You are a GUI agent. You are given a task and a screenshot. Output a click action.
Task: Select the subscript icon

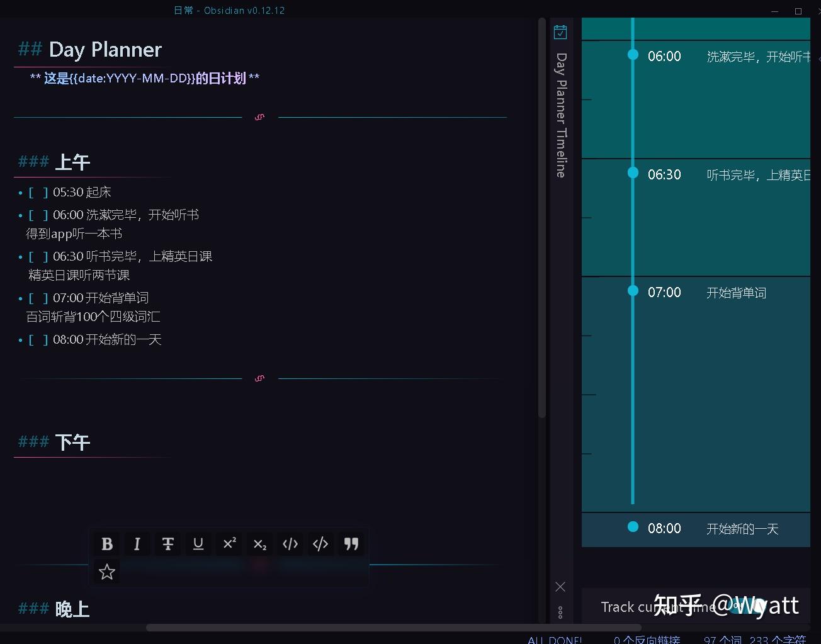(x=259, y=544)
